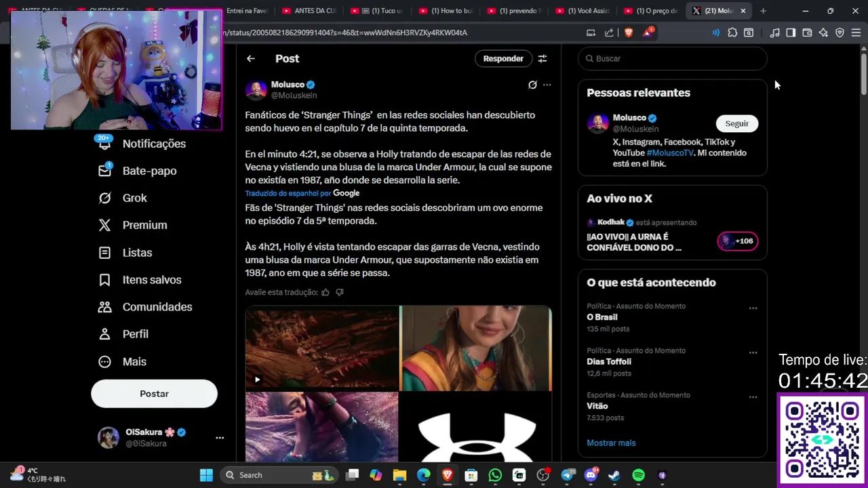Click the Brave Rewards triangle icon

(x=648, y=33)
